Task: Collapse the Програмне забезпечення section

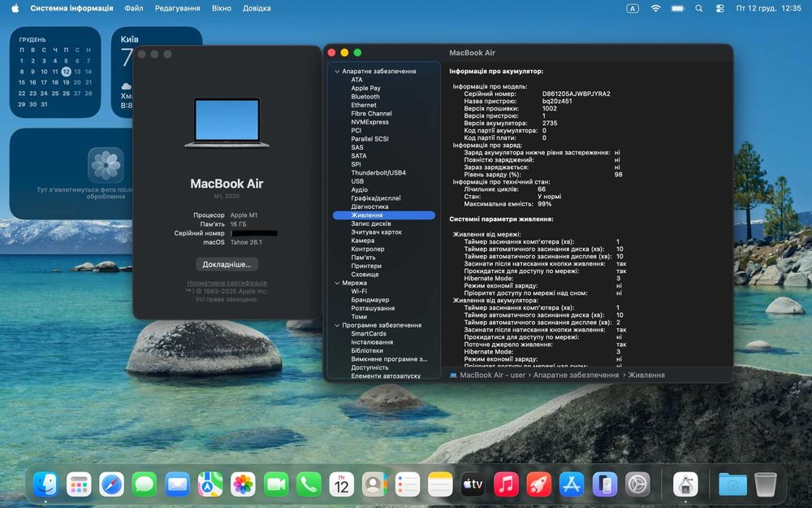Action: [x=337, y=325]
